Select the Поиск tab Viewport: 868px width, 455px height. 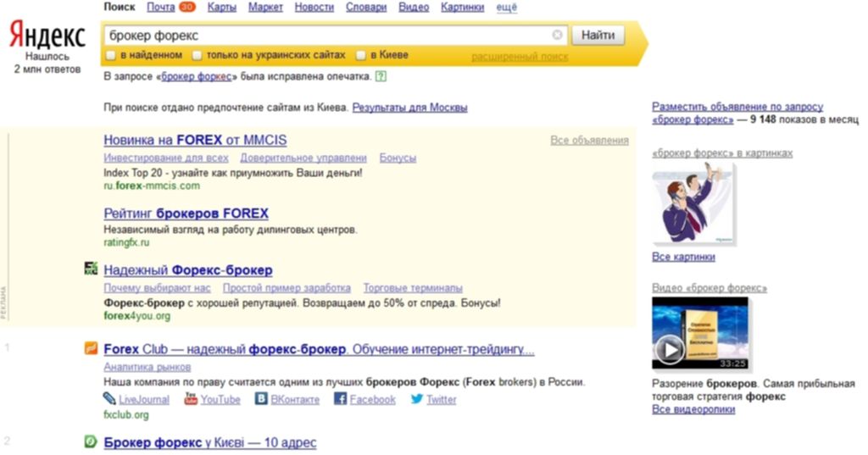coord(119,7)
